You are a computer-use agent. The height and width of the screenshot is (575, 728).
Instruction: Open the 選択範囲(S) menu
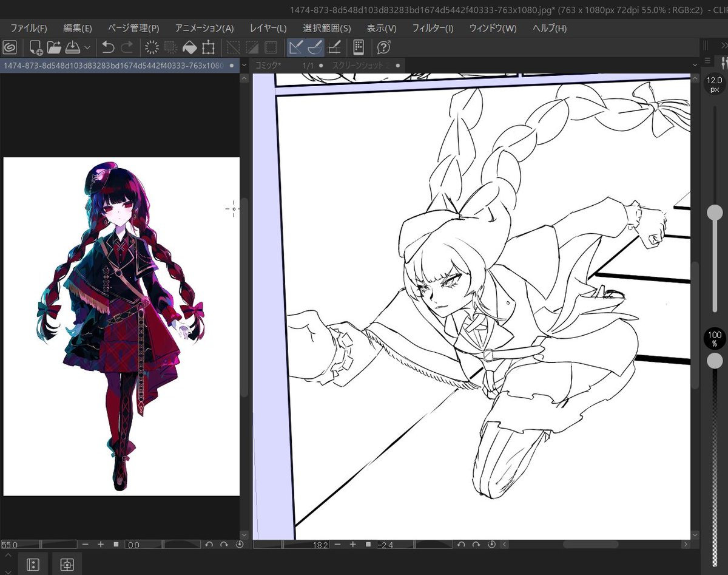coord(327,28)
